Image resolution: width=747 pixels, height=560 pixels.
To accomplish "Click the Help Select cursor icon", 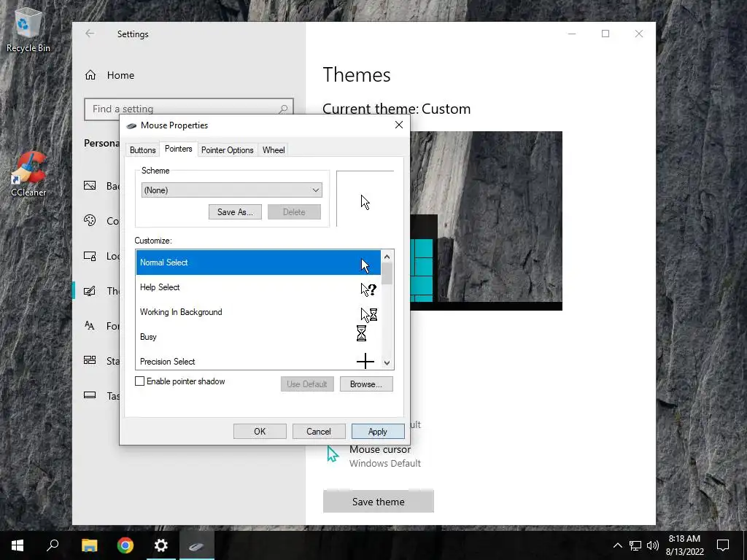I will [x=368, y=289].
